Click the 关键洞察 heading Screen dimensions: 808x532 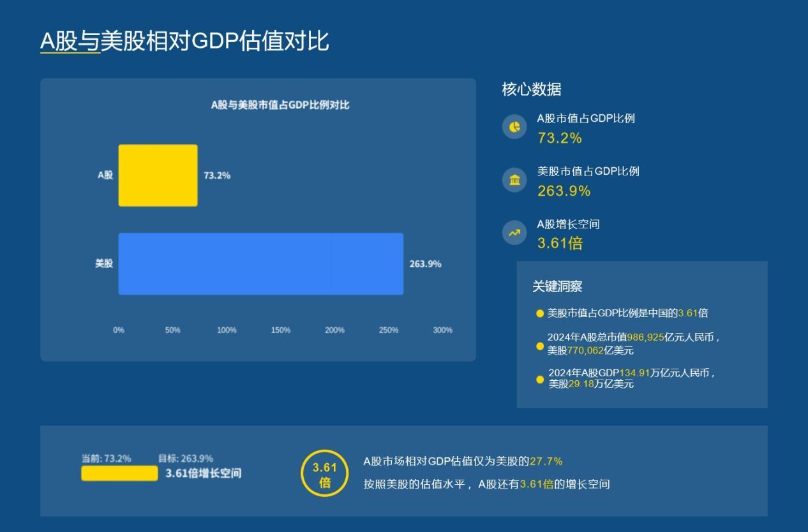pos(557,286)
